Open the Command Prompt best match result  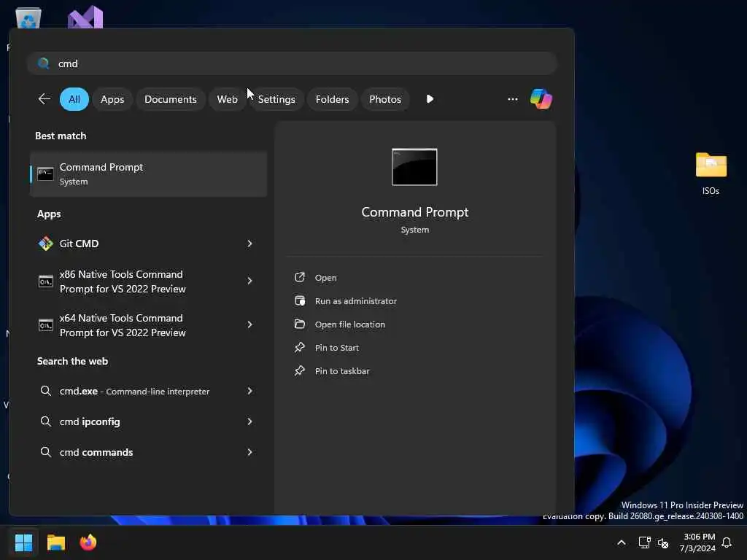(148, 174)
